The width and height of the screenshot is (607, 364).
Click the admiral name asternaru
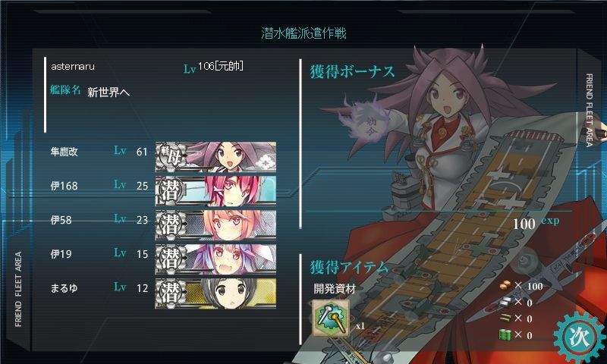(73, 67)
